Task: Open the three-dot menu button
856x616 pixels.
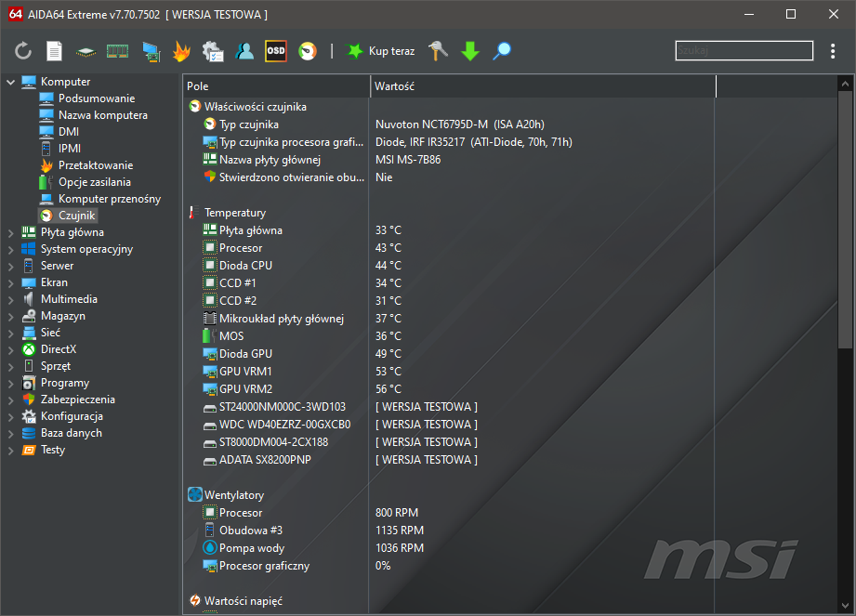Action: (833, 51)
